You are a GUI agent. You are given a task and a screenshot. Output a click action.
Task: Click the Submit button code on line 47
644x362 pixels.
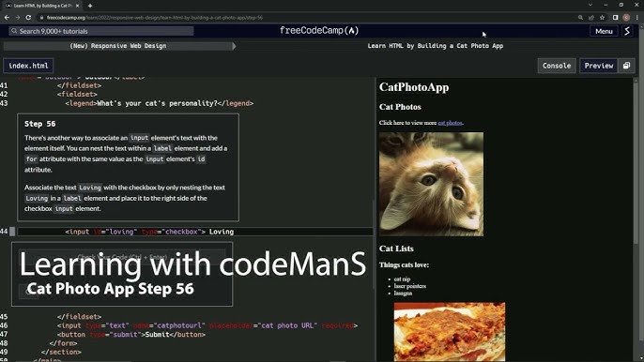[x=131, y=335]
